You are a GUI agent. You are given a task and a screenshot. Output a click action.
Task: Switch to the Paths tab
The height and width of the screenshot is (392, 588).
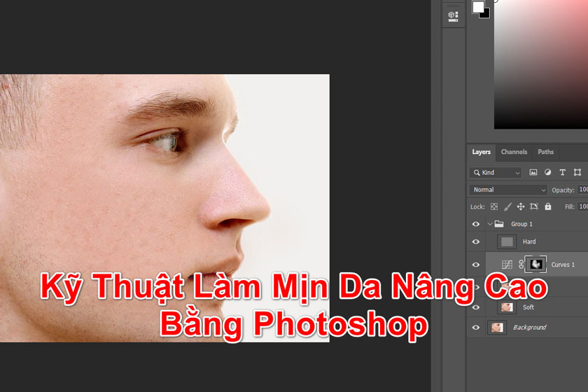tap(545, 152)
